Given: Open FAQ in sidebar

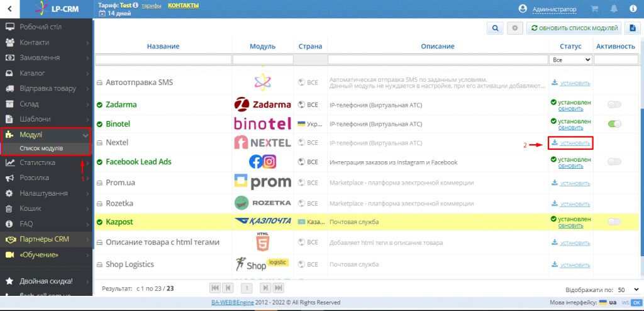Looking at the screenshot, I should pyautogui.click(x=47, y=224).
